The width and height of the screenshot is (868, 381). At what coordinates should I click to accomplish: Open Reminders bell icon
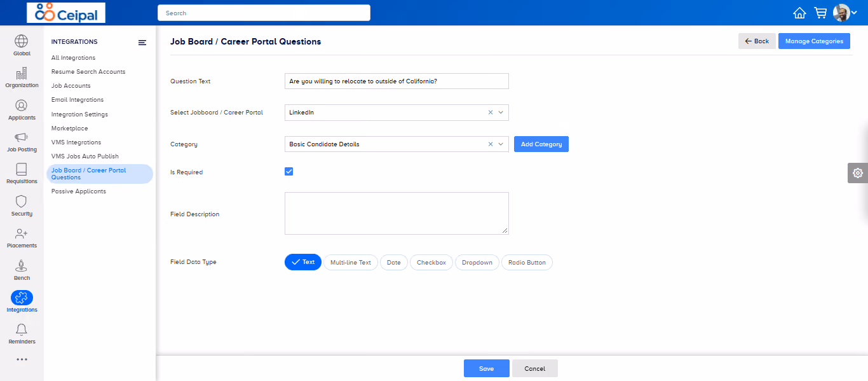tap(22, 329)
